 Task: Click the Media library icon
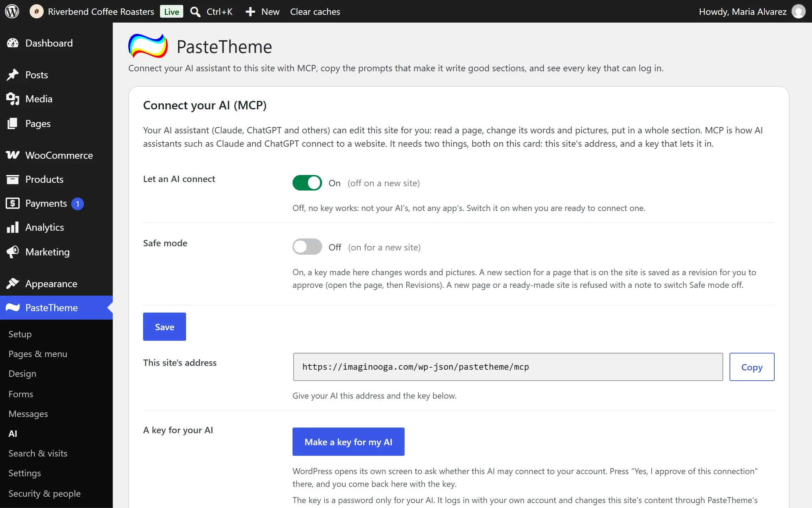tap(13, 99)
